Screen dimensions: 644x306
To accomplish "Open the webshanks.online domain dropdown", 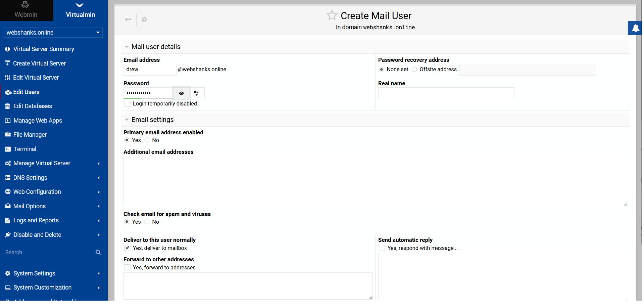I will [x=53, y=33].
